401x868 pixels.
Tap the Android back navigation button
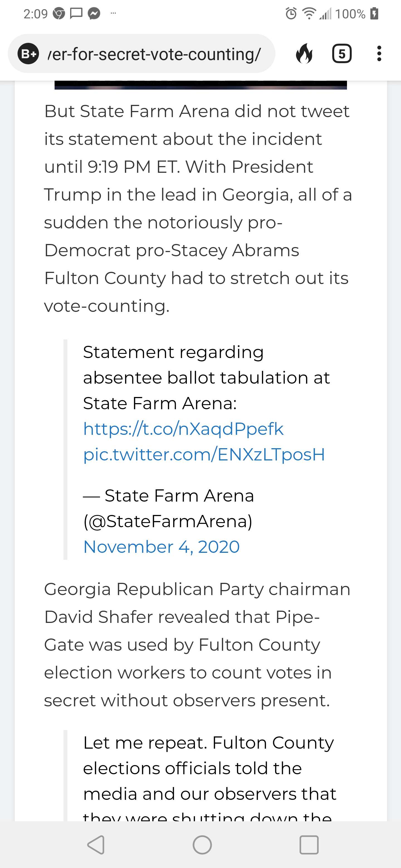point(96,844)
